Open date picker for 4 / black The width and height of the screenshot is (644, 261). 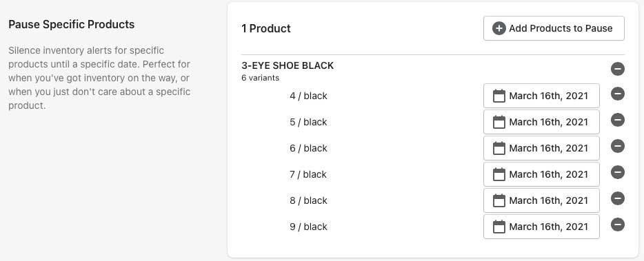pyautogui.click(x=541, y=96)
